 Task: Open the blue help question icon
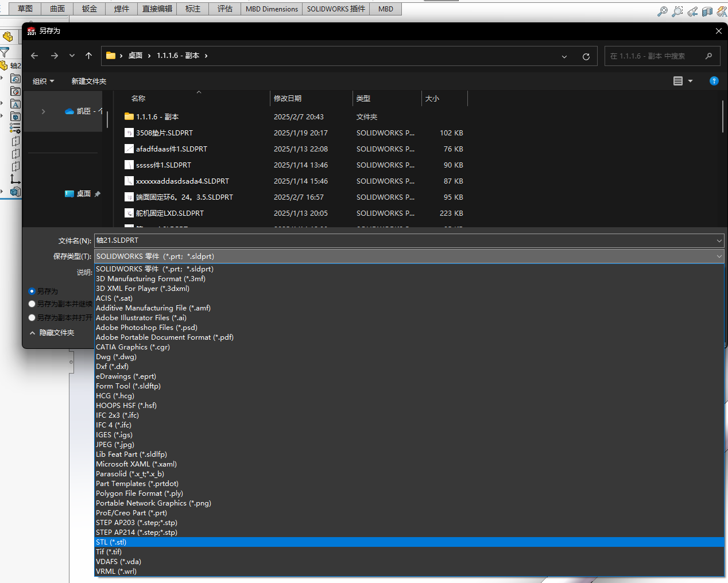[714, 81]
